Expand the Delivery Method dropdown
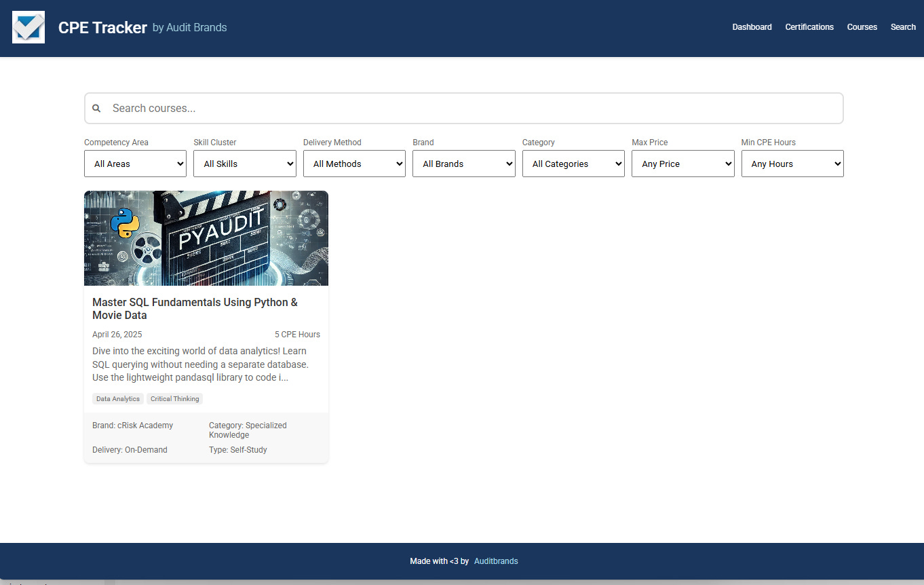 click(x=354, y=164)
